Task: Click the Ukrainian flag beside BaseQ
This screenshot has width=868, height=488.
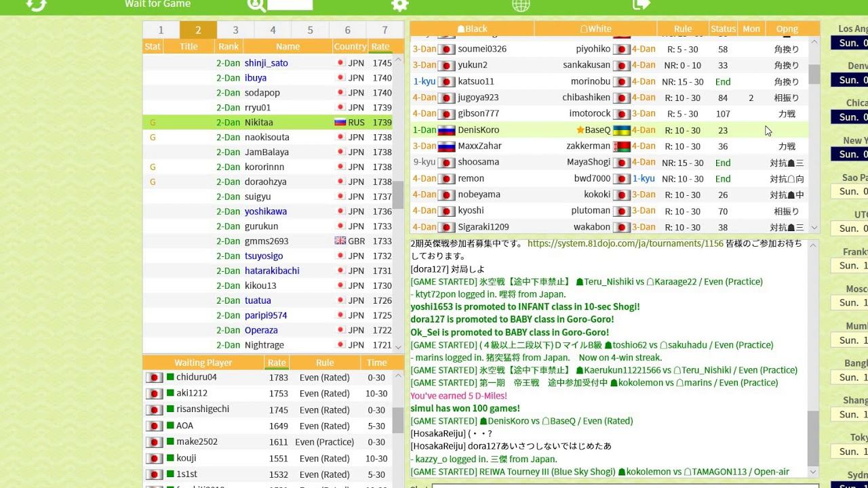Action: 622,130
